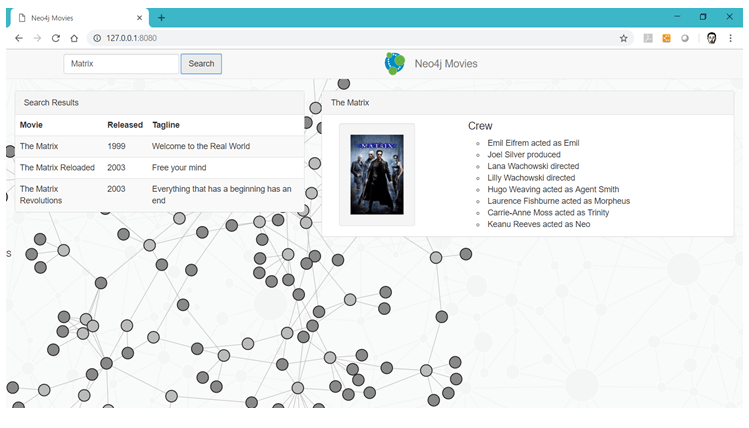The width and height of the screenshot is (749, 428).
Task: Click the Crew heading
Action: (x=480, y=126)
